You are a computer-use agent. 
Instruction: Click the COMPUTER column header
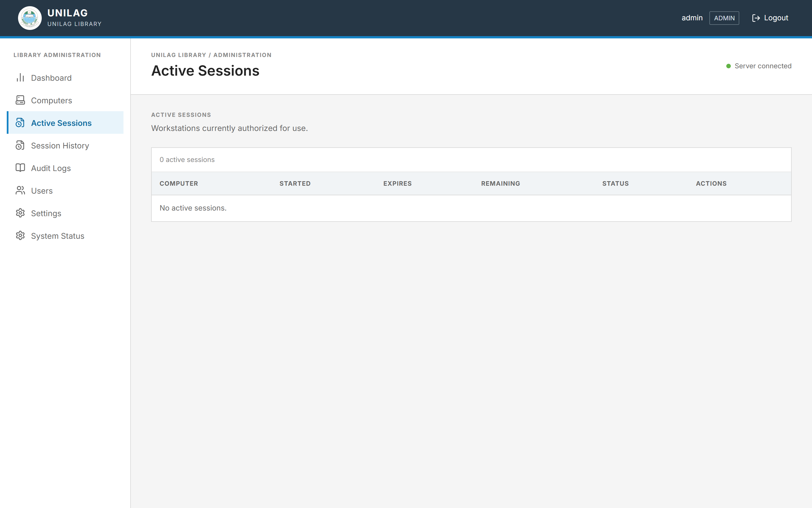click(179, 183)
